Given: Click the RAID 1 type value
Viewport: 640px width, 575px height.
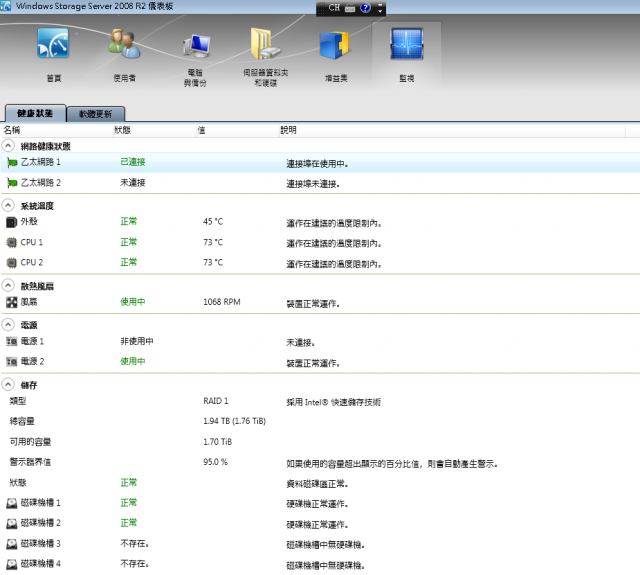Looking at the screenshot, I should [x=216, y=401].
